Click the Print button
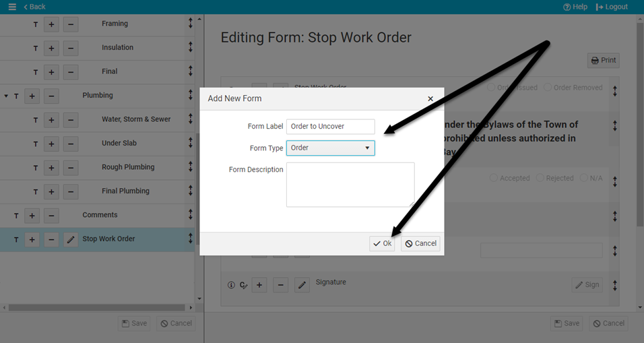This screenshot has width=644, height=343. (604, 61)
